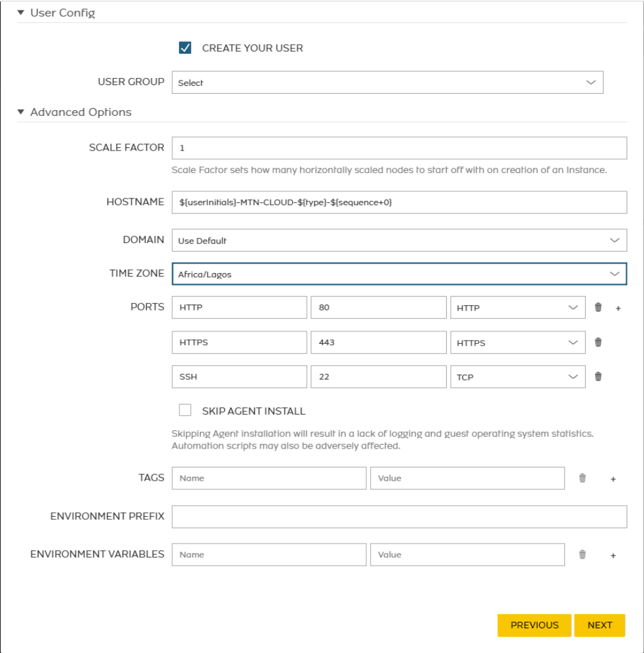Edit the Hostname field
Screen dimensions: 644x653
tap(399, 202)
